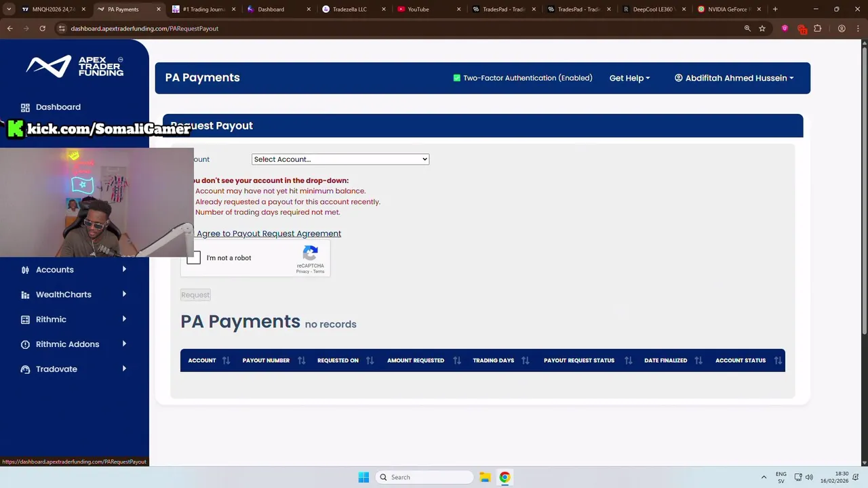Switch to MNQH2026 browser tab
This screenshot has width=868, height=488.
[53, 9]
